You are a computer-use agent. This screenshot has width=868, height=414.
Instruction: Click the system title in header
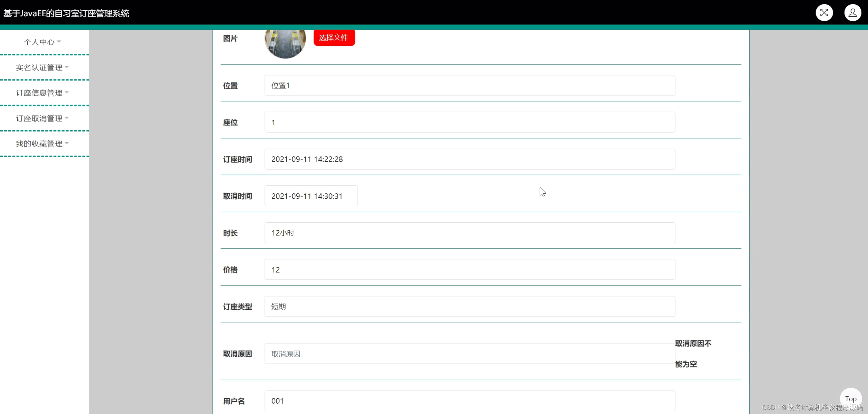coord(66,13)
